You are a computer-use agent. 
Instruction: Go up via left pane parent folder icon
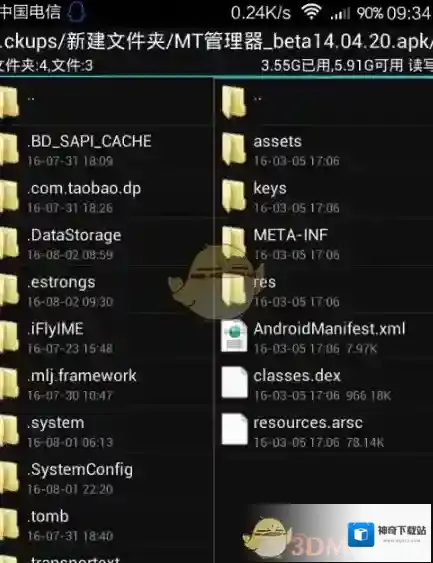pyautogui.click(x=9, y=102)
